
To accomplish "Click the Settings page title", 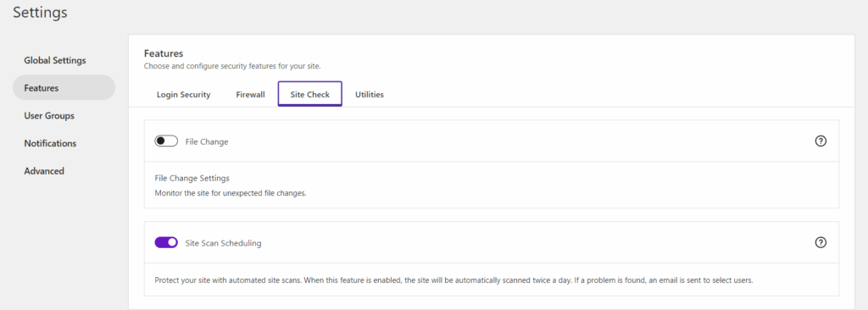I will (x=41, y=13).
